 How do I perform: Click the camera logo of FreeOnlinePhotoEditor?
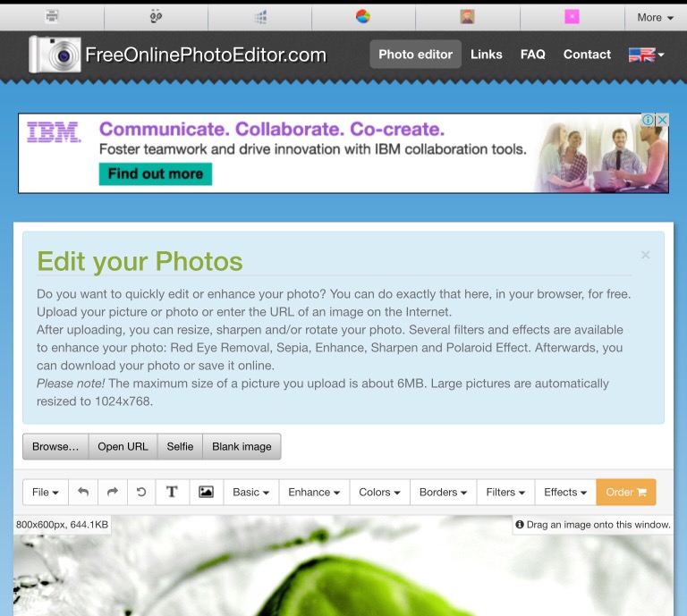(x=55, y=55)
